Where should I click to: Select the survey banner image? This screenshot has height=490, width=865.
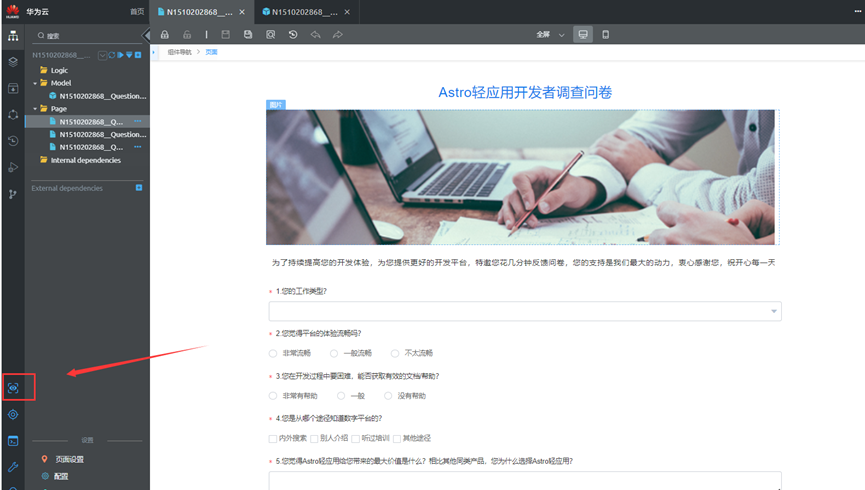(x=522, y=177)
